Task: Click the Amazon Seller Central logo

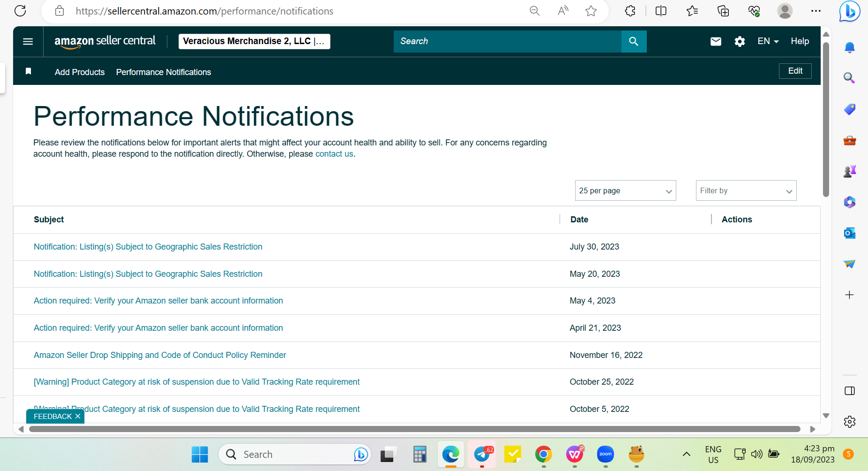Action: (105, 41)
